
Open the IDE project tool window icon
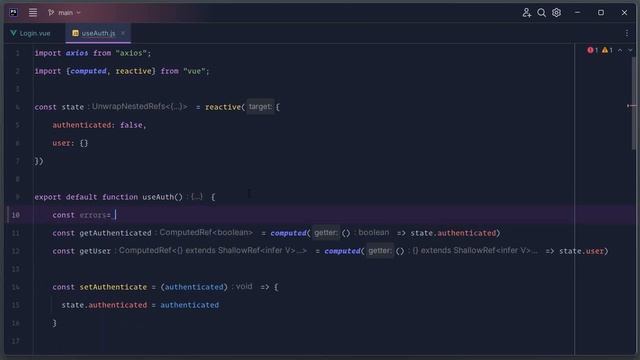(x=13, y=13)
